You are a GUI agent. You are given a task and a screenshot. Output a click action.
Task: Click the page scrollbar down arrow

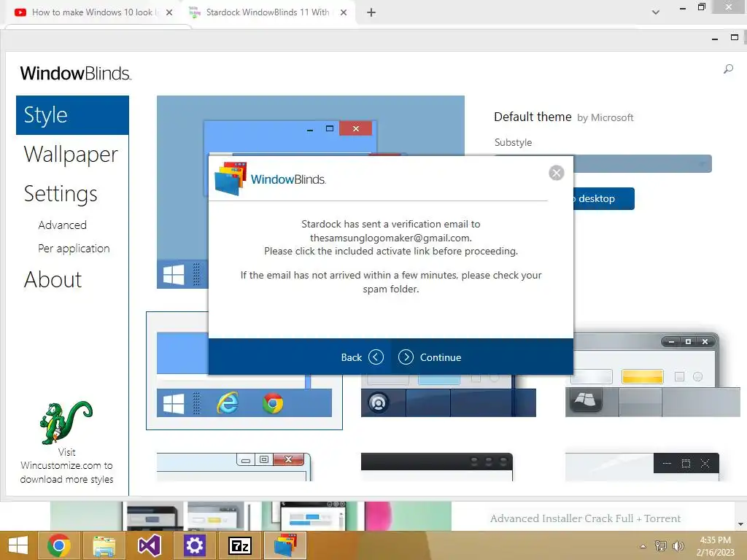pos(741,524)
